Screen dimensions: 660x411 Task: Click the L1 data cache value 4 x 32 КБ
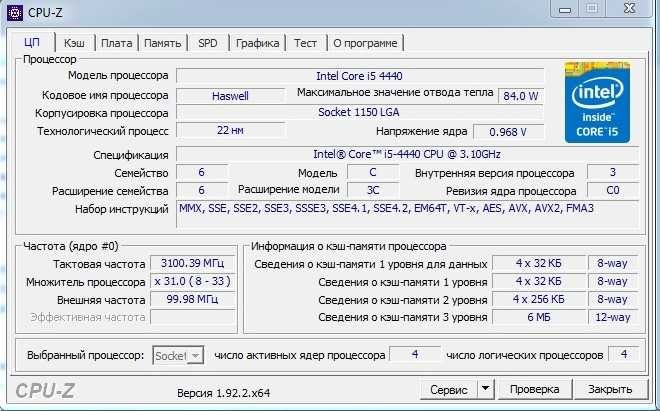pos(539,264)
